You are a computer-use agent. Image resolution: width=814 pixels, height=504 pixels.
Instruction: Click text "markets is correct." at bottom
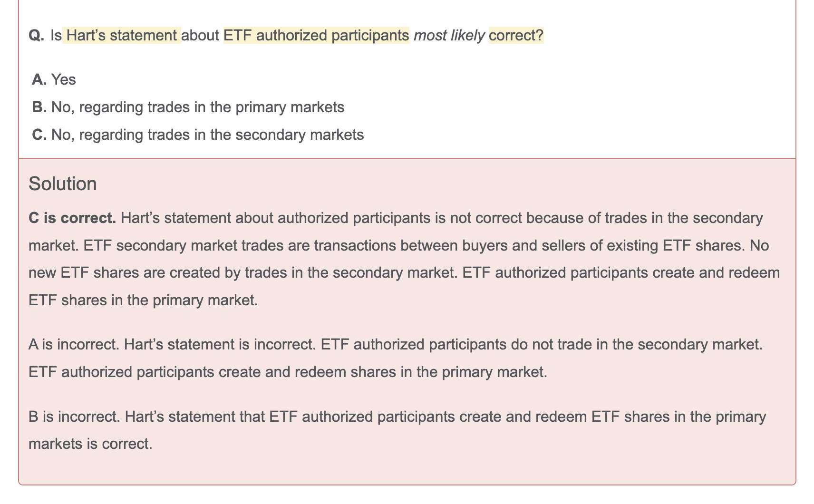coord(90,444)
